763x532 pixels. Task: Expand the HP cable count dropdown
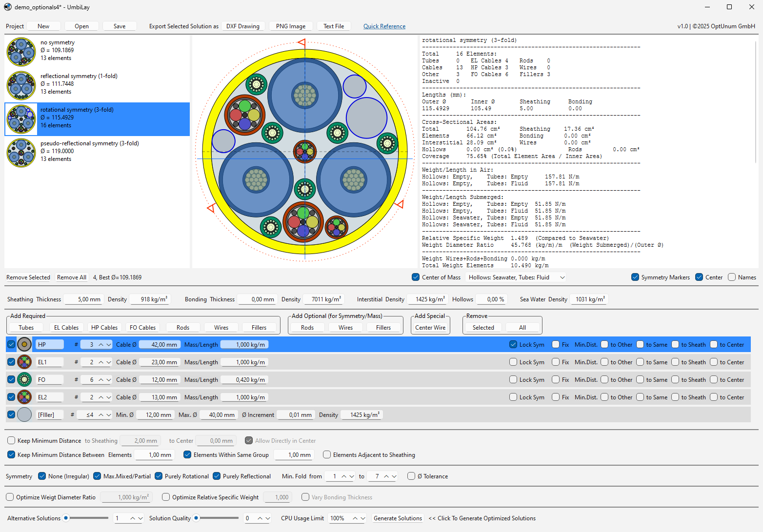pyautogui.click(x=109, y=345)
